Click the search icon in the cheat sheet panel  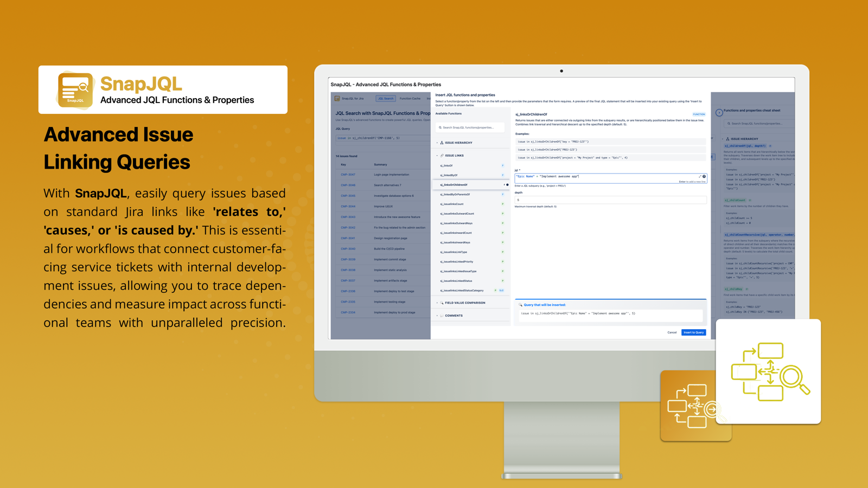pos(729,123)
